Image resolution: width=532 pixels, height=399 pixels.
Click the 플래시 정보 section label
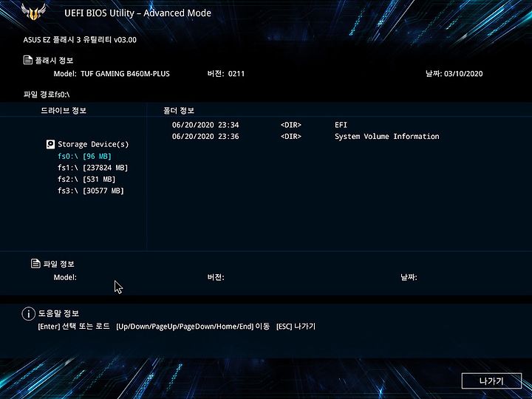click(54, 61)
